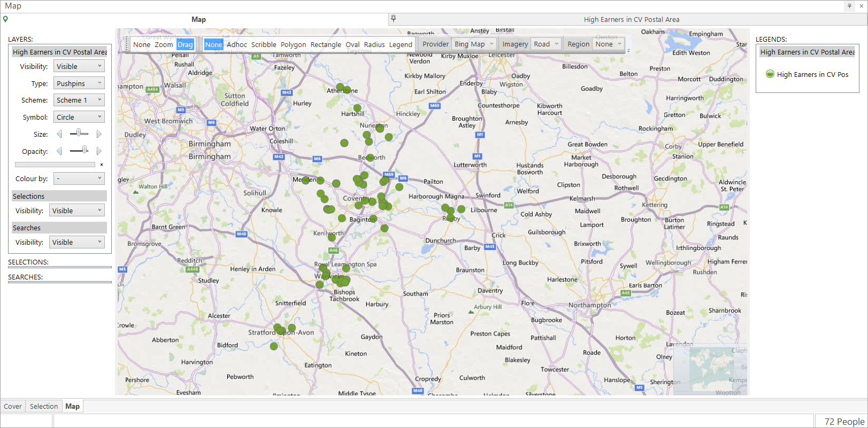The width and height of the screenshot is (868, 428).
Task: Click the Legend toolbar button
Action: (x=401, y=44)
